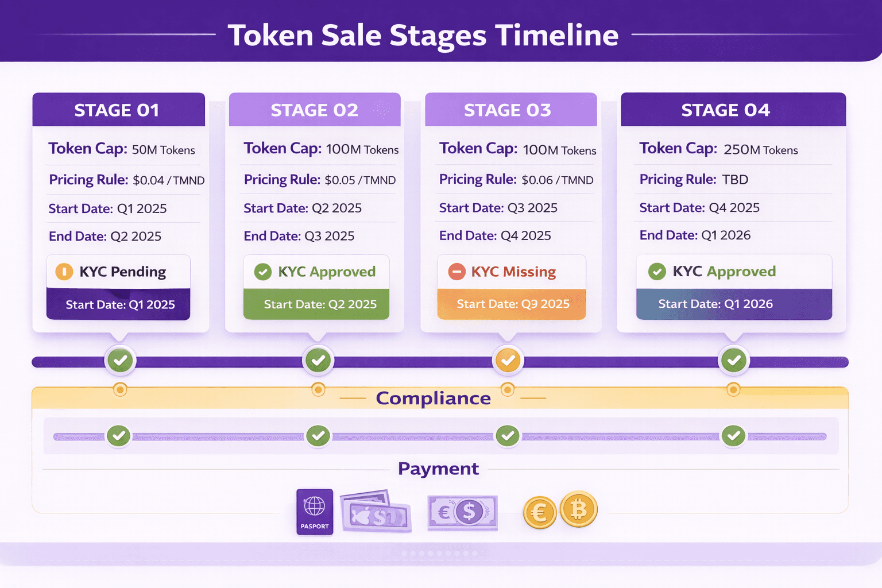Click the KYC Pending orange status icon

[x=64, y=272]
